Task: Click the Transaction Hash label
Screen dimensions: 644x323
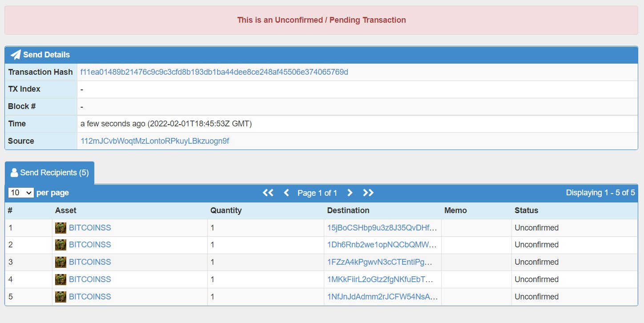Action: pyautogui.click(x=40, y=72)
